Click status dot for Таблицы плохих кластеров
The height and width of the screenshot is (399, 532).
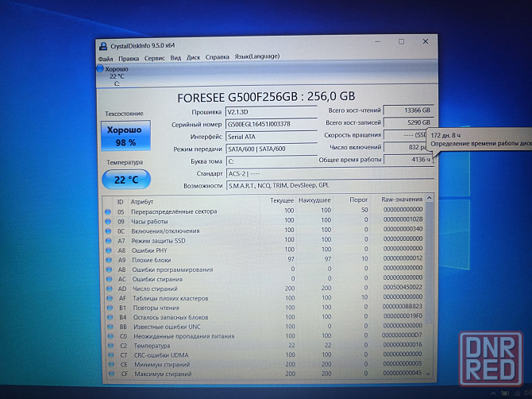coord(110,298)
